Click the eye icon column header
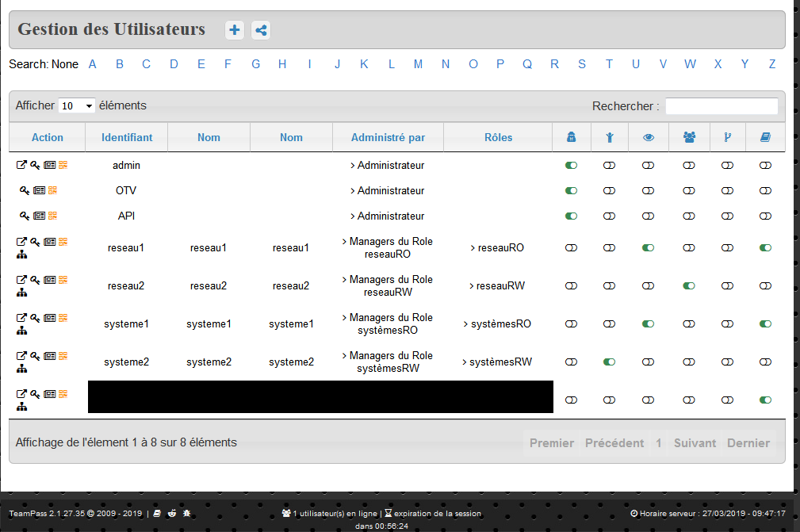Image resolution: width=800 pixels, height=532 pixels. (648, 136)
